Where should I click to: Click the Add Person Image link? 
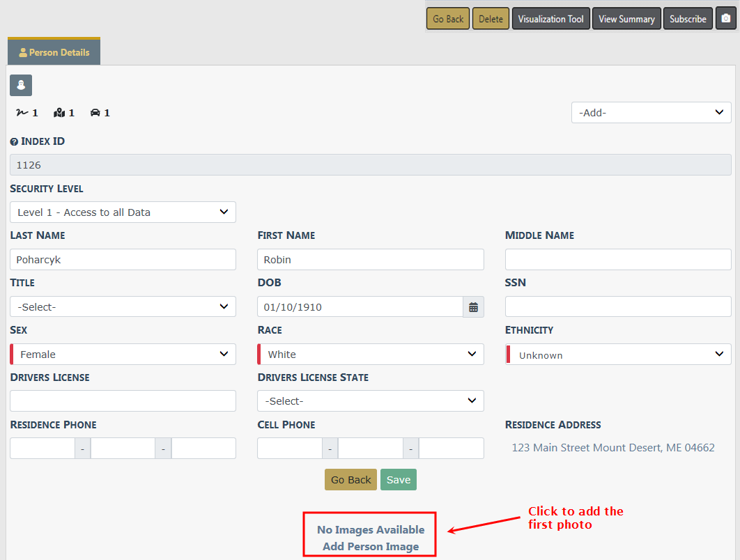coord(371,547)
